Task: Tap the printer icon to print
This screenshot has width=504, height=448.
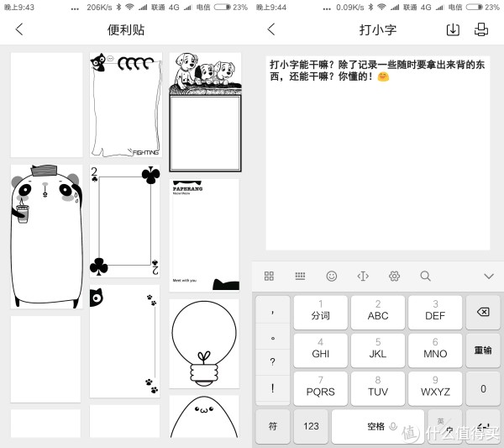Action: coord(481,29)
